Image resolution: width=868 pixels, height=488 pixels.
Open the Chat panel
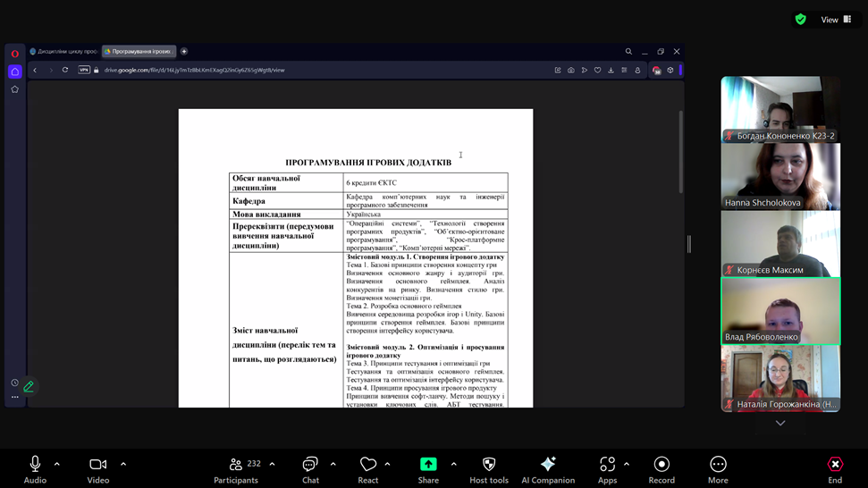[x=310, y=470]
